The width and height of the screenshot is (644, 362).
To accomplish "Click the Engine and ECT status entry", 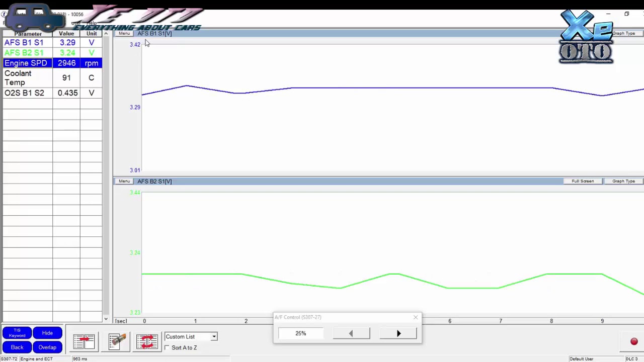I will point(37,359).
